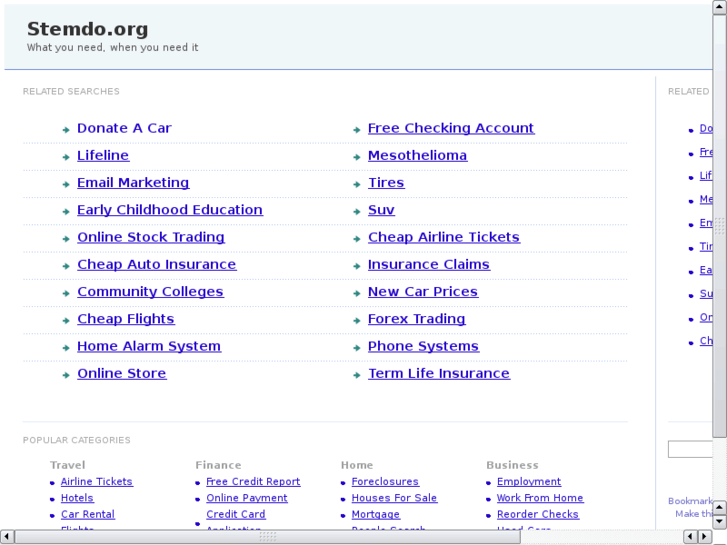Click the scroll-down arrow of the vertical scrollbar

(x=719, y=521)
